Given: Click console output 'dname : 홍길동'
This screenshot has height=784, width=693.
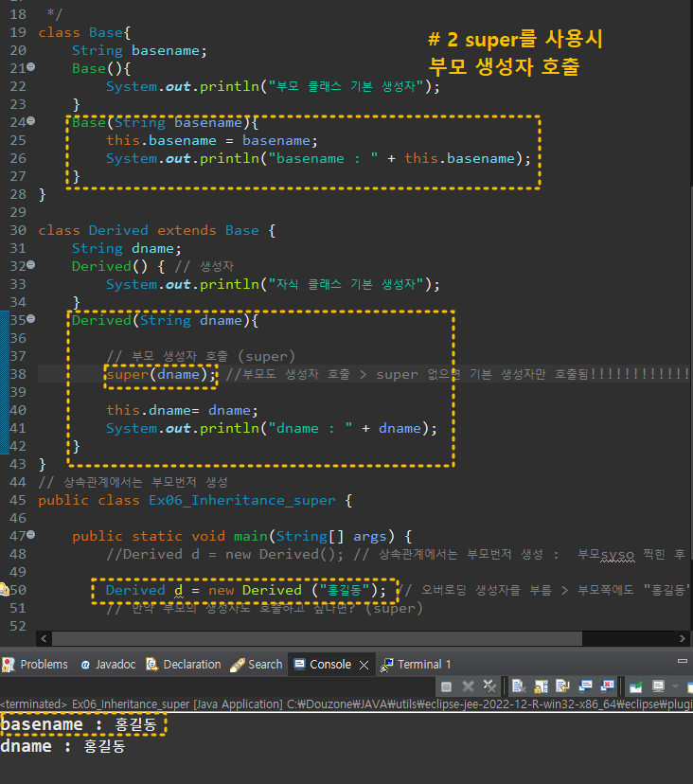Looking at the screenshot, I should [62, 746].
